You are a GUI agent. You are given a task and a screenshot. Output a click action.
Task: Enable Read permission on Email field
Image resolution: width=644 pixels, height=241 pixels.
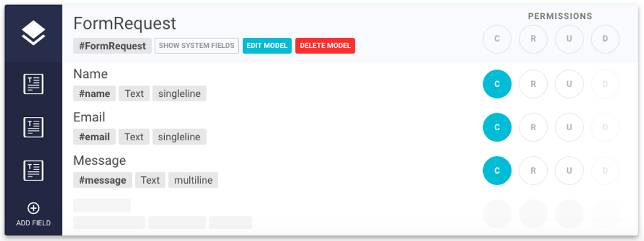[x=533, y=128]
